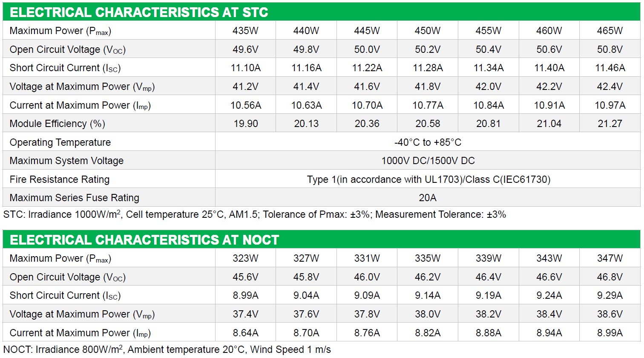Click the 46.8V NOCT open circuit voltage
Viewport: 644px width, 358px height.
coord(610,277)
